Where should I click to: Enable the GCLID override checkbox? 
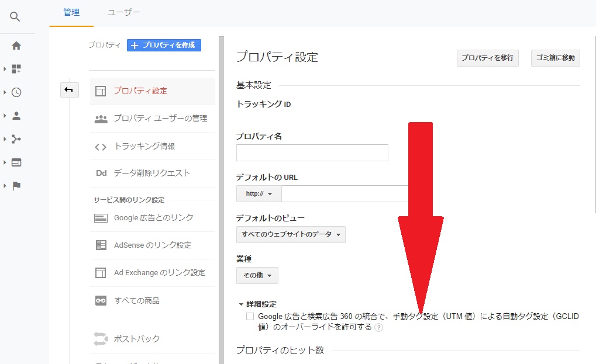(x=250, y=317)
